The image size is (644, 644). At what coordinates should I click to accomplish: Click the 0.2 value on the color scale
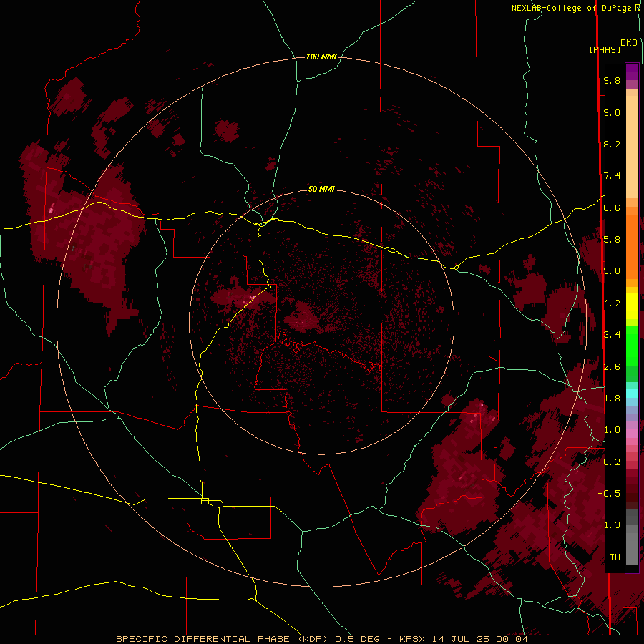[612, 462]
